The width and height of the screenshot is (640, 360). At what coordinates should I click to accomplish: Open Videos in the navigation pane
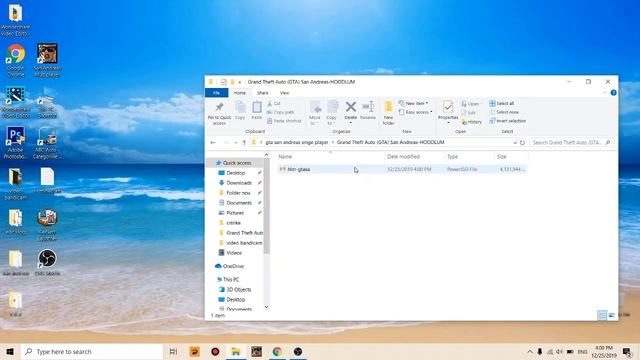(x=233, y=253)
